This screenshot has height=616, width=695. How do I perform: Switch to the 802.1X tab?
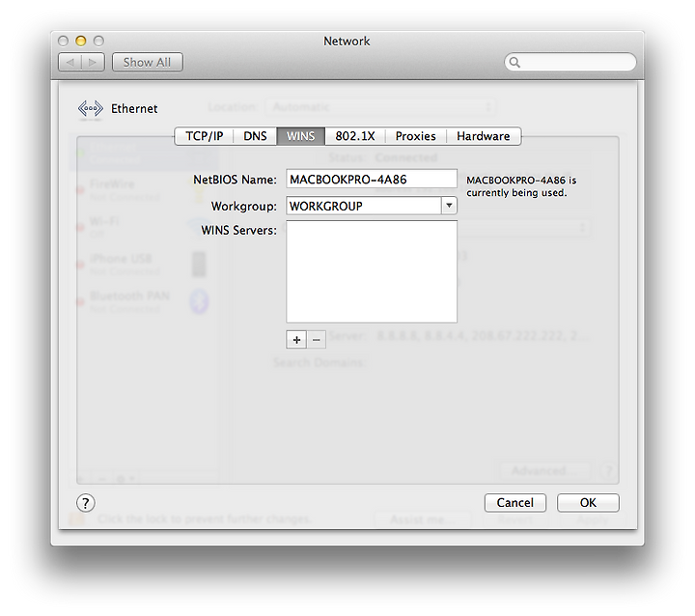[355, 136]
